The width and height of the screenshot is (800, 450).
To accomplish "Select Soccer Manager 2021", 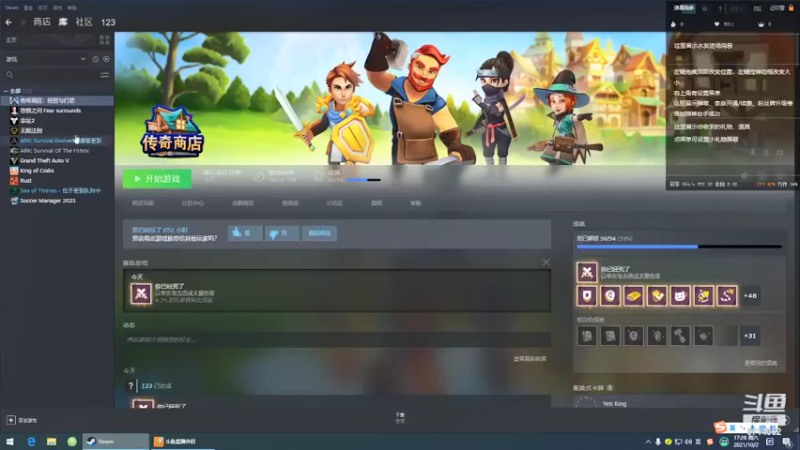I will [x=57, y=201].
